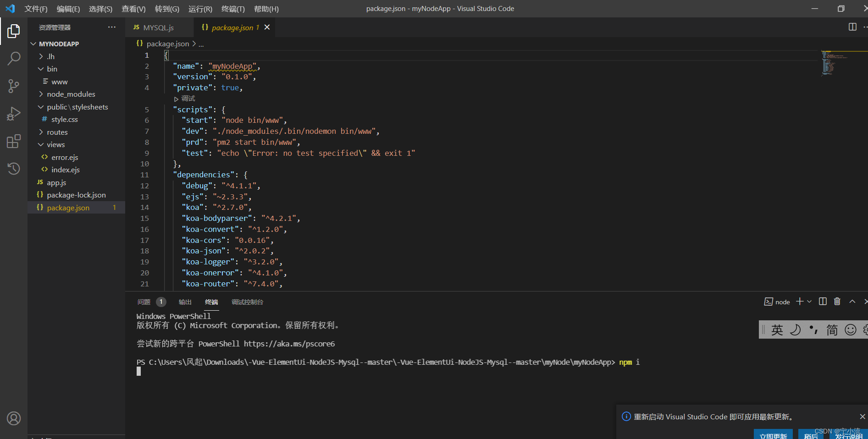Dismiss the update notification
868x439 pixels.
click(x=862, y=417)
